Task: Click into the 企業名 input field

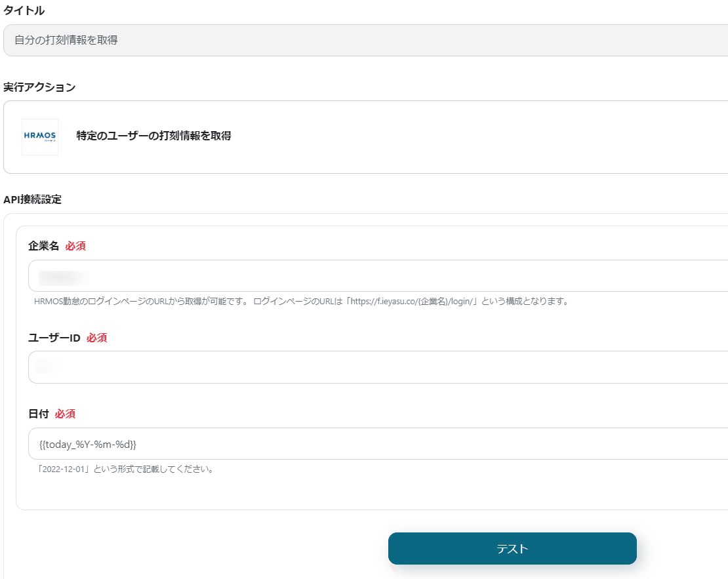Action: click(x=378, y=276)
